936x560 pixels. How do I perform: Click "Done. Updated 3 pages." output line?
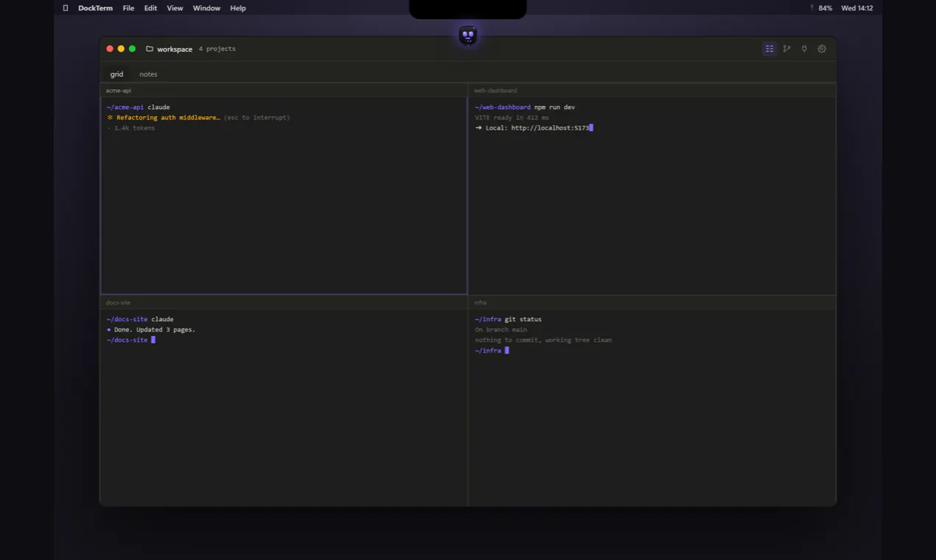151,330
